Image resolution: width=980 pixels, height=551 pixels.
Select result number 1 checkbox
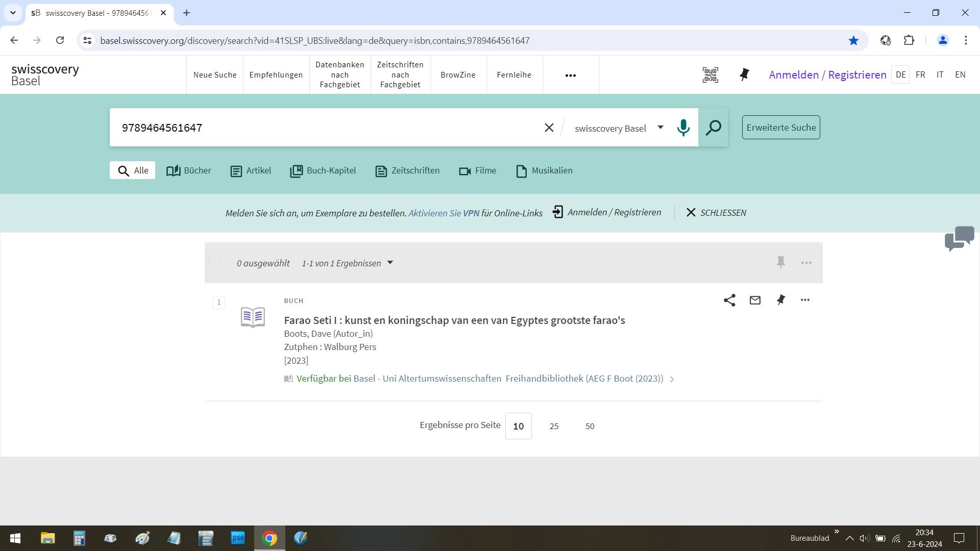click(x=219, y=303)
